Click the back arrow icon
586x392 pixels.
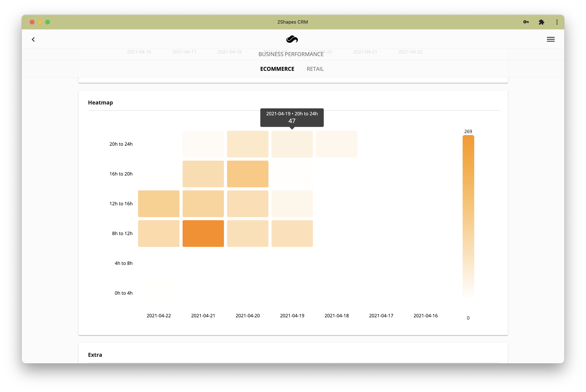coord(33,39)
